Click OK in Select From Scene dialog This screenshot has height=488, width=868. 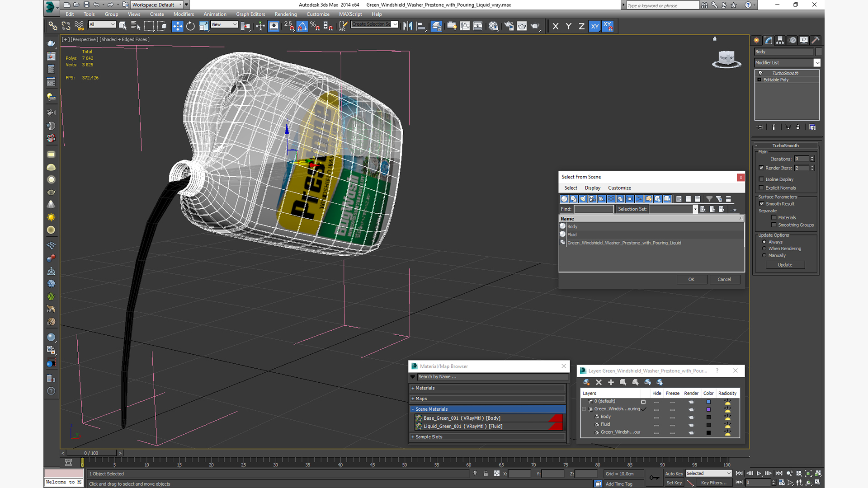click(691, 280)
